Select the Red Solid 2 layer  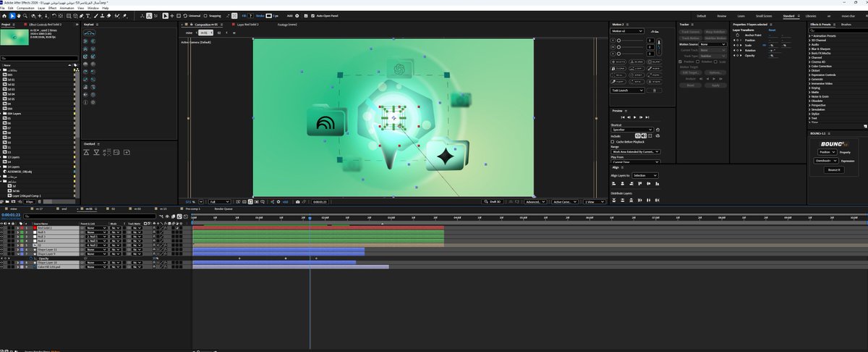56,227
